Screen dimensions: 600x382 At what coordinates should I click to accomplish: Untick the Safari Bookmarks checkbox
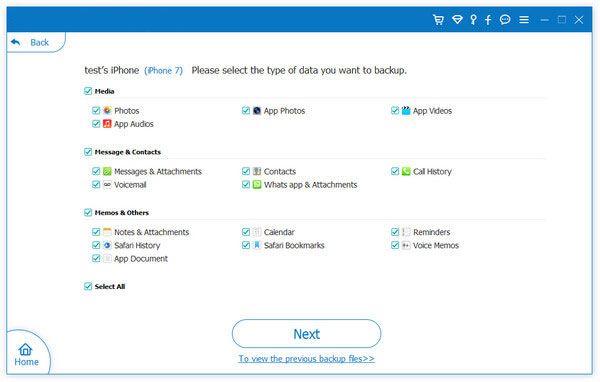pos(246,245)
